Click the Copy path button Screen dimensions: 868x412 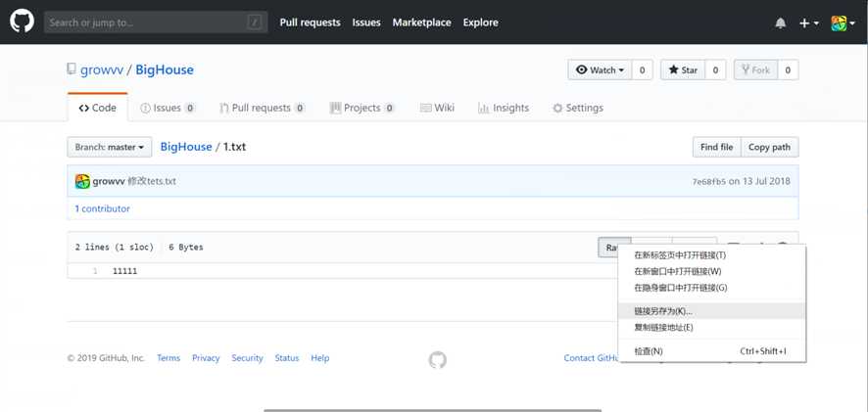tap(769, 147)
